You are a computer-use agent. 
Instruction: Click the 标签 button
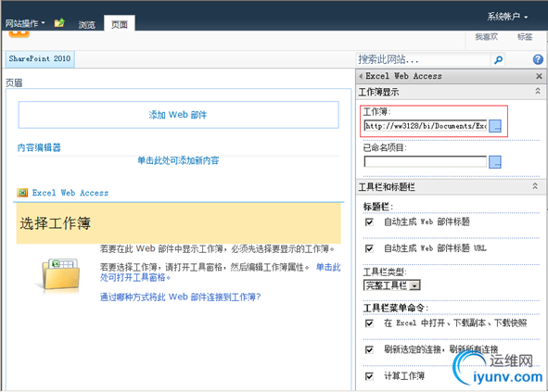pyautogui.click(x=525, y=37)
